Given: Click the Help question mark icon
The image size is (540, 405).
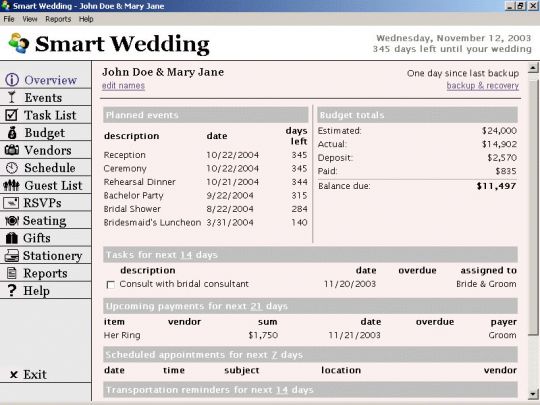Looking at the screenshot, I should click(12, 290).
